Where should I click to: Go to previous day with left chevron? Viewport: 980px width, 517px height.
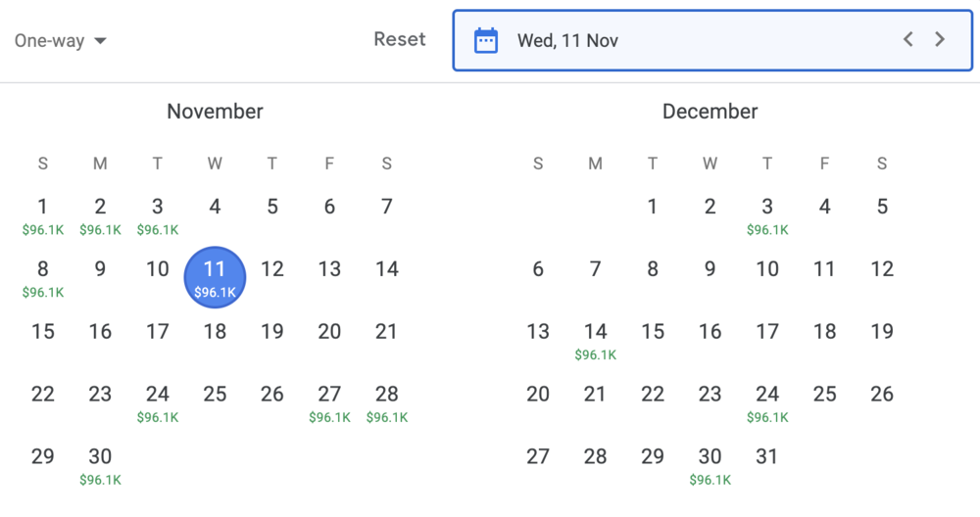click(908, 40)
